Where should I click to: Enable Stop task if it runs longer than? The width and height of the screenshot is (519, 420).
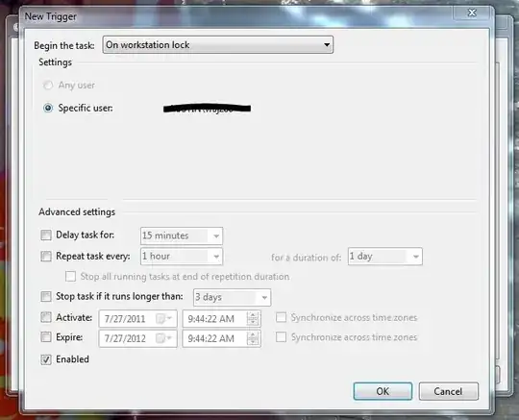point(46,296)
